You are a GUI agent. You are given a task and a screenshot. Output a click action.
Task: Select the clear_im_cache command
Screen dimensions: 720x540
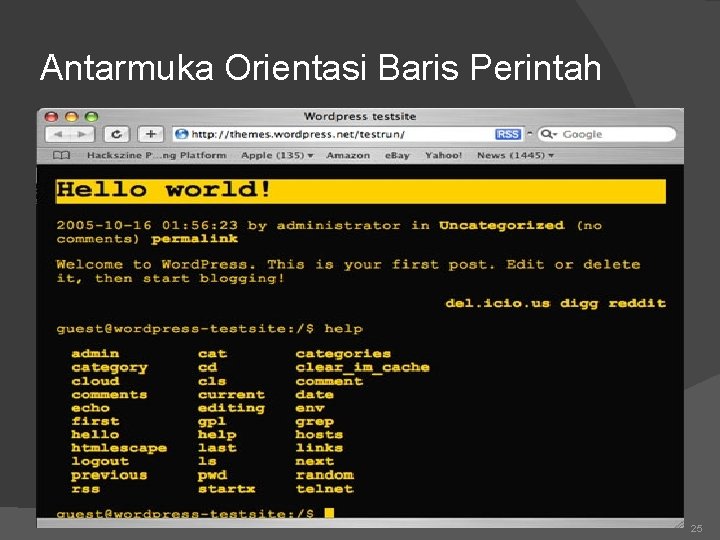pos(362,368)
